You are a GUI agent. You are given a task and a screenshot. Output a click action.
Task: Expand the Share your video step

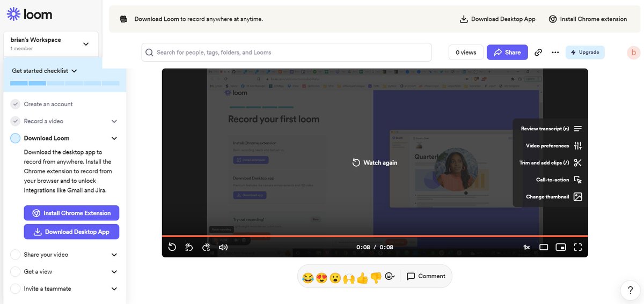pos(114,255)
